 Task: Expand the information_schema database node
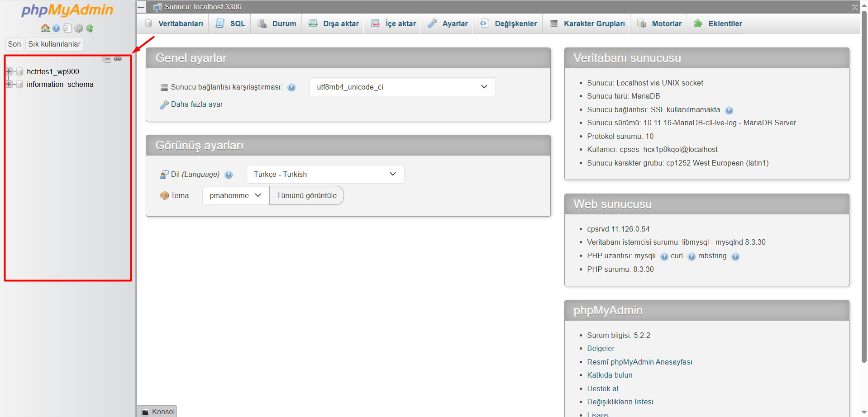pos(9,84)
